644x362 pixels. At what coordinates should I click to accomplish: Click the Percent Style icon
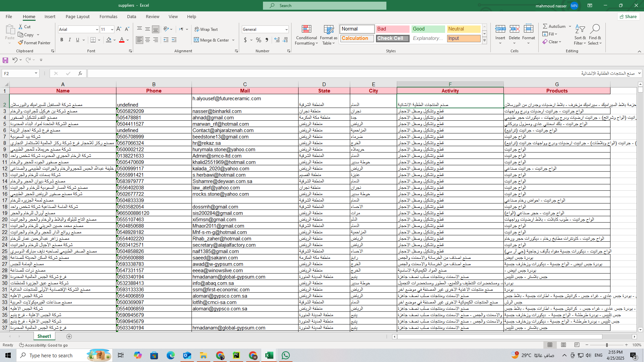(258, 40)
